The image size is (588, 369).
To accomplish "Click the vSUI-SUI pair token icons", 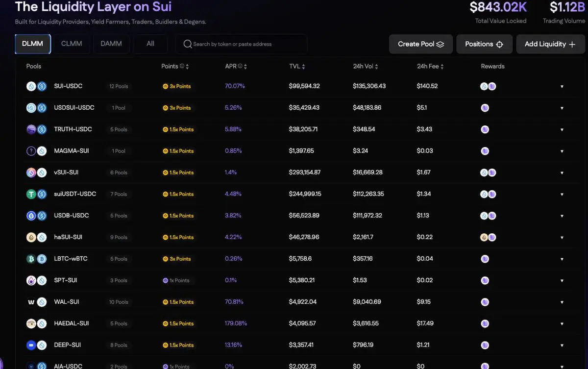I will click(x=36, y=172).
